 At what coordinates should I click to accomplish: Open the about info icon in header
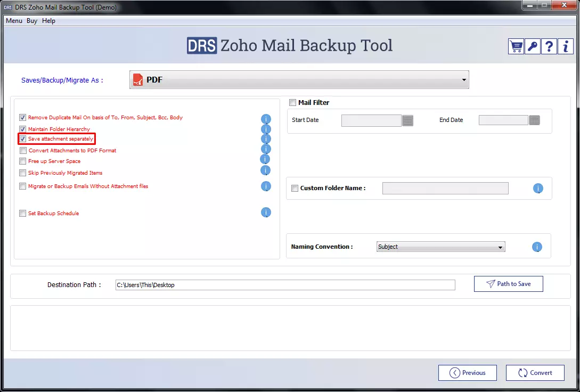coord(565,46)
